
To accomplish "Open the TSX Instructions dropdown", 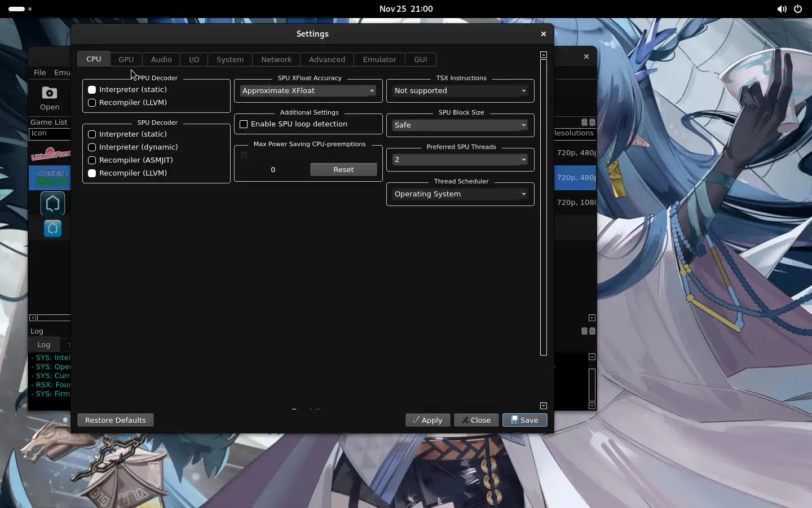I will [460, 91].
